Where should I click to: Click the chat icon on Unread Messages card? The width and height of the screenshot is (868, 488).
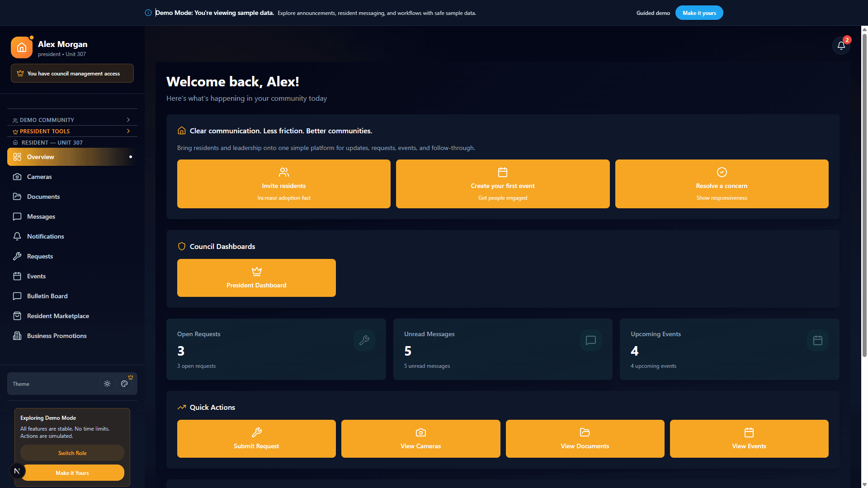tap(591, 340)
